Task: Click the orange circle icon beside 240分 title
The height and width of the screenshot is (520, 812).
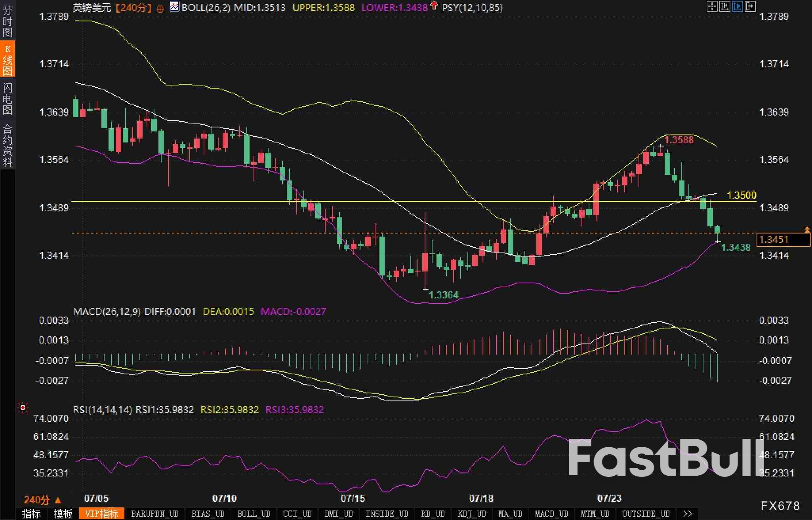Action: click(160, 9)
